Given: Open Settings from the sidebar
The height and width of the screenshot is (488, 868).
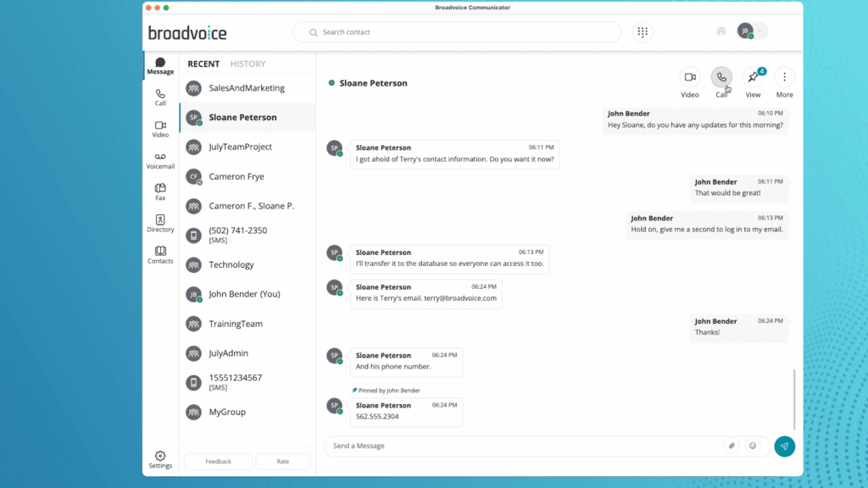Looking at the screenshot, I should tap(160, 460).
